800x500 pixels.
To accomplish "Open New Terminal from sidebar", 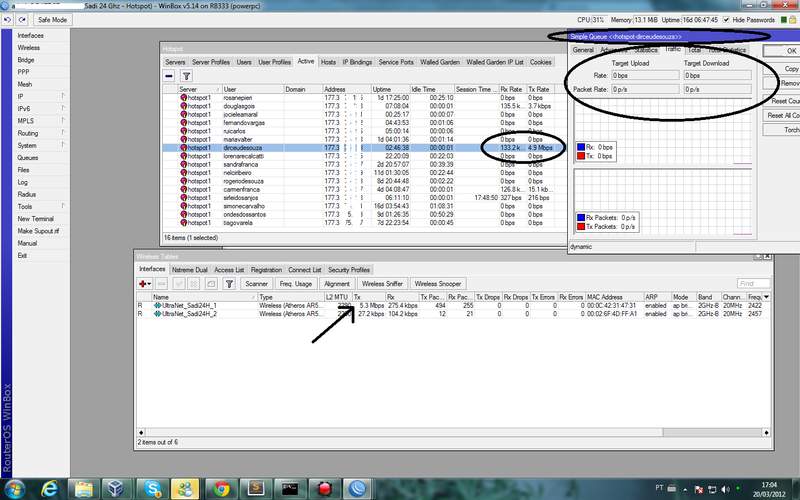I will coord(36,219).
